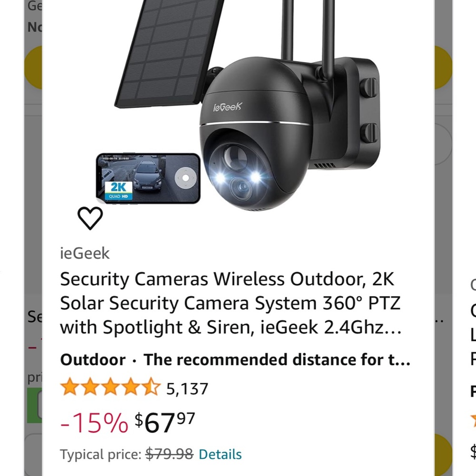Open the phone live-view preview image
This screenshot has width=476, height=476.
tap(148, 178)
